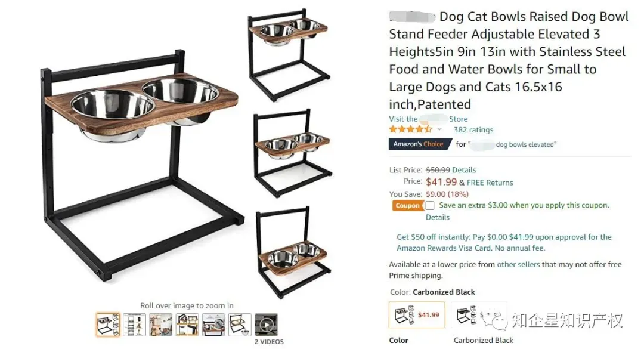Image resolution: width=644 pixels, height=349 pixels.
Task: Click the orange Coupon badge
Action: (x=408, y=206)
